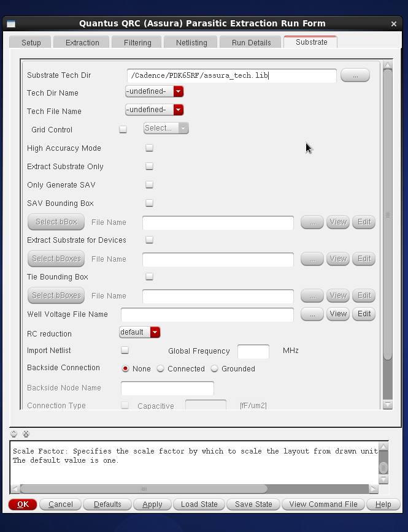Screen dimensions: 408x532
Task: Toggle the Import Netlist checkbox
Action: [x=125, y=350]
